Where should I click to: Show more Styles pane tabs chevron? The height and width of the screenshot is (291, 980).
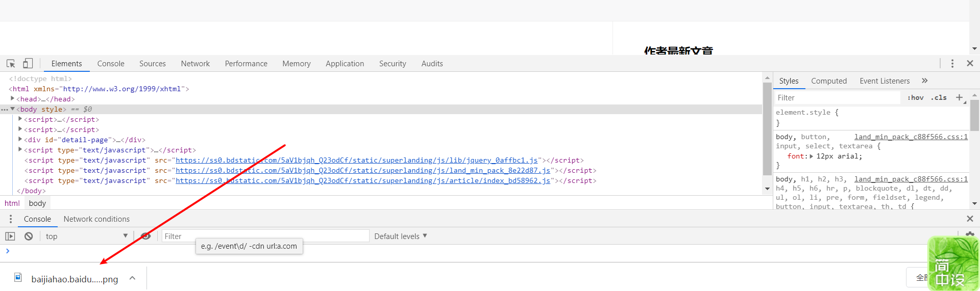pos(924,81)
